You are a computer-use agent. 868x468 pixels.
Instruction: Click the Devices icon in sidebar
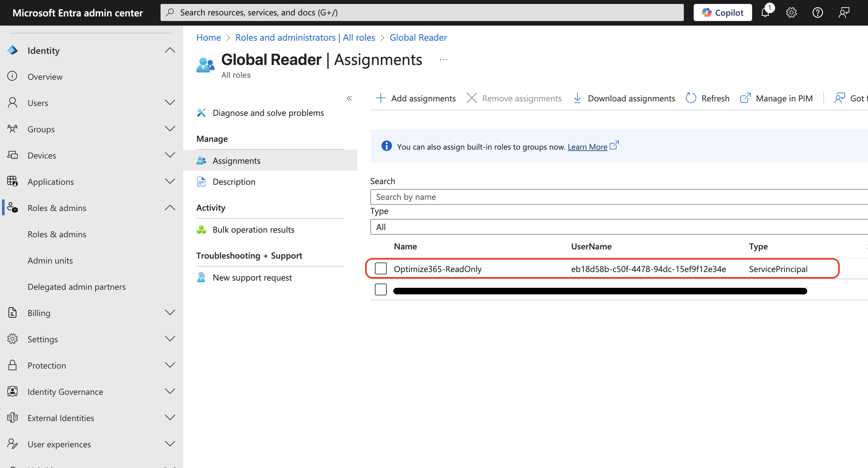pos(12,155)
